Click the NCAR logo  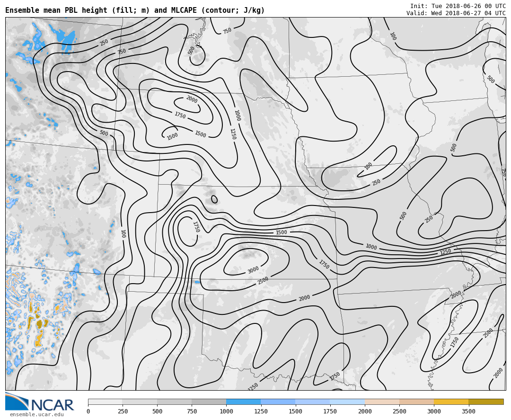pos(40,402)
